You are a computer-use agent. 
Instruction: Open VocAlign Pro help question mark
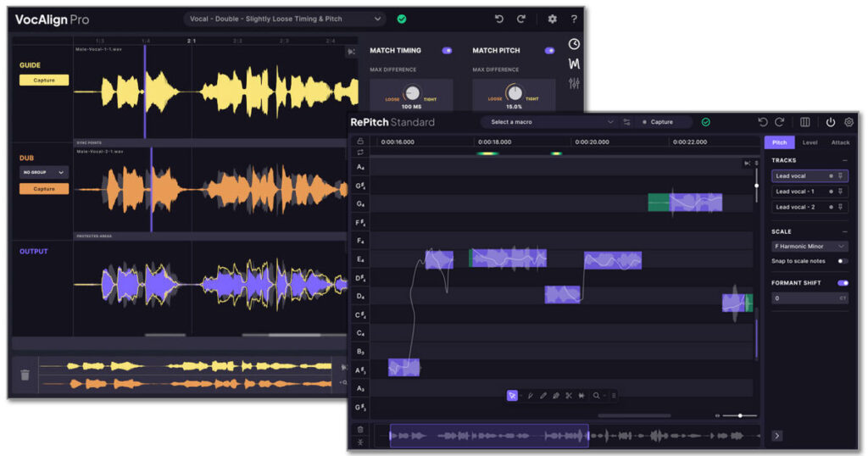point(574,19)
